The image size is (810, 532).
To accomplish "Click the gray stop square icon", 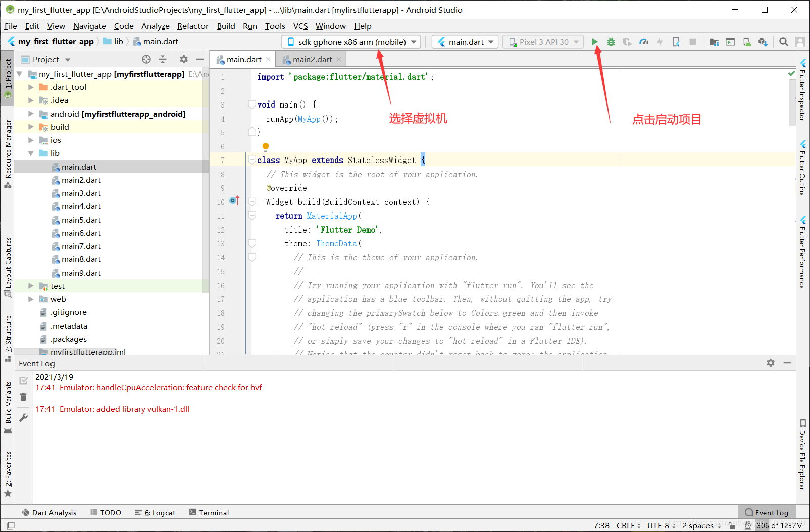I will 693,42.
